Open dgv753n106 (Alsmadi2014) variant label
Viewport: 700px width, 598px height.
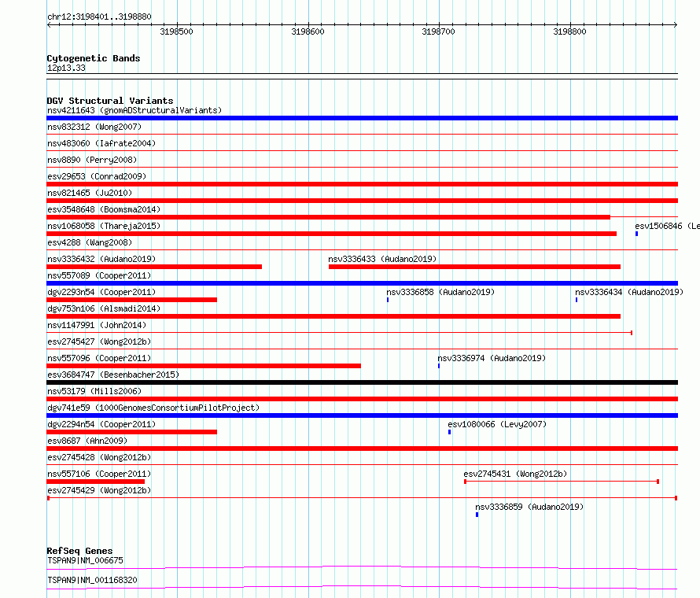104,308
